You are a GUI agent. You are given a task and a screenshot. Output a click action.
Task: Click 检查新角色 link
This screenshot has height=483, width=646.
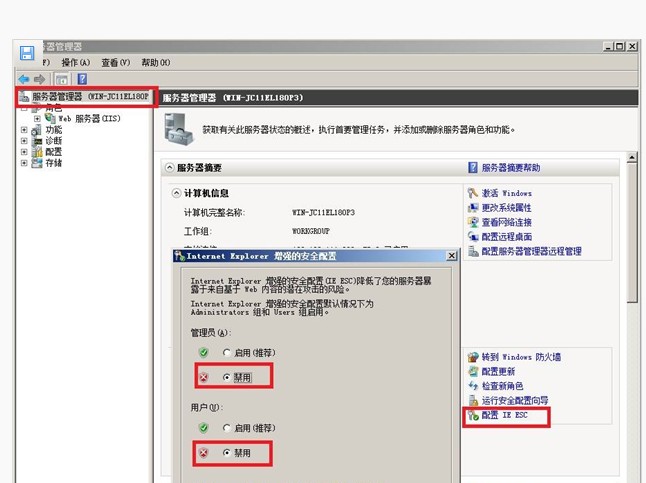(x=503, y=386)
